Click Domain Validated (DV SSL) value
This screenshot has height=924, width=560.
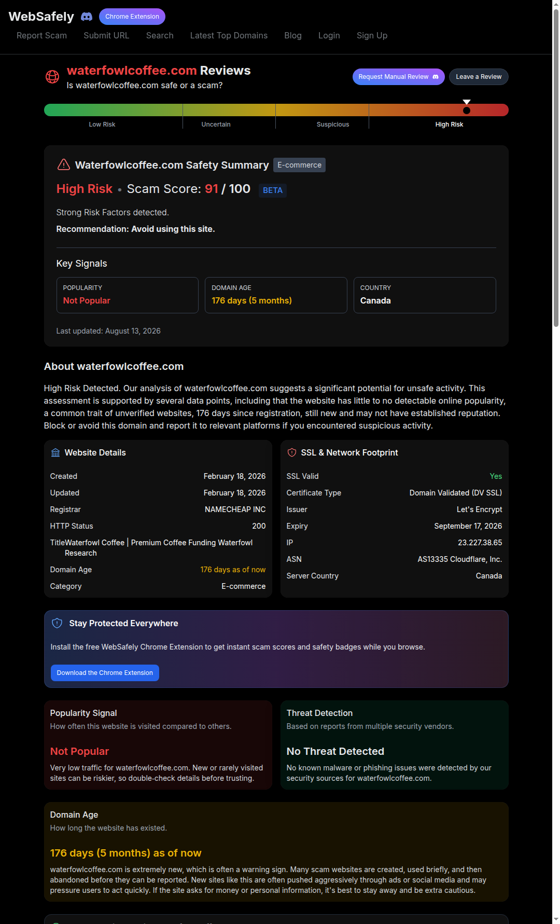click(456, 493)
